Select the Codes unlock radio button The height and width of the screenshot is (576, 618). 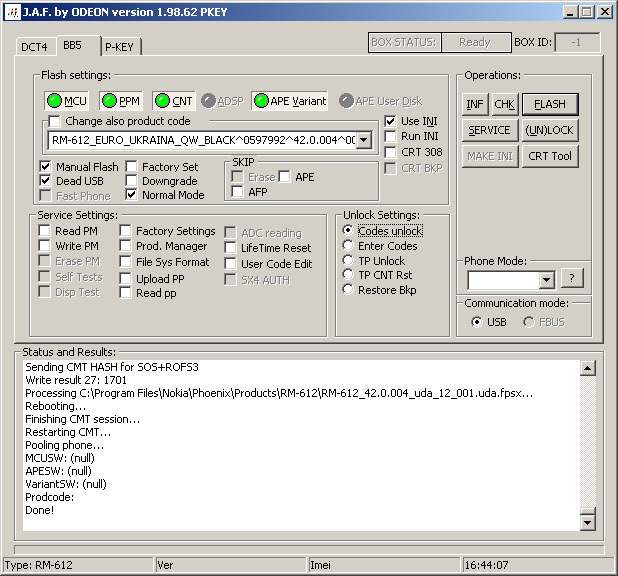pyautogui.click(x=348, y=230)
